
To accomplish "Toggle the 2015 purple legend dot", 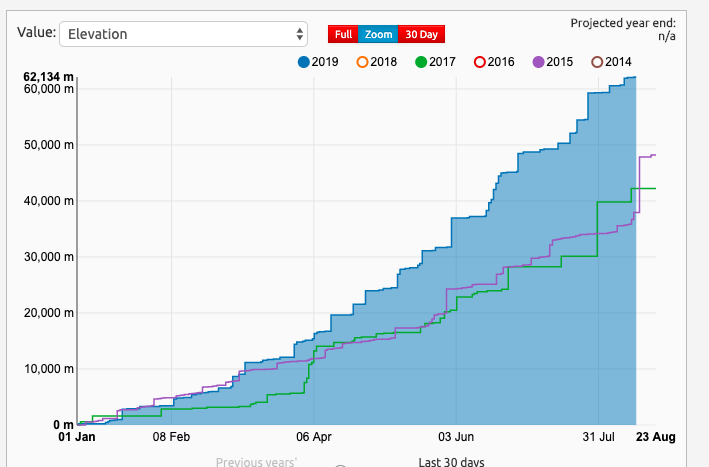I will (538, 62).
